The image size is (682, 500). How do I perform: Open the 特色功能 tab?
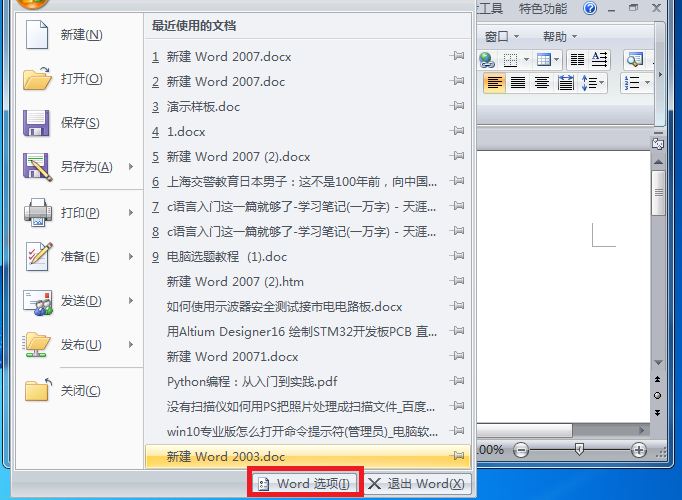(543, 9)
